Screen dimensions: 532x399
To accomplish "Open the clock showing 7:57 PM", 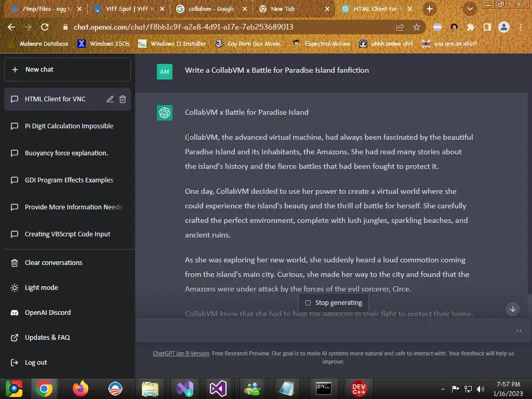I will pyautogui.click(x=508, y=389).
